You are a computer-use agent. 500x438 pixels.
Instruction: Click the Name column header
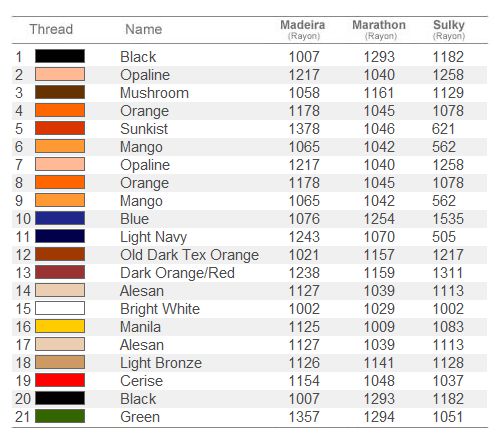(144, 29)
